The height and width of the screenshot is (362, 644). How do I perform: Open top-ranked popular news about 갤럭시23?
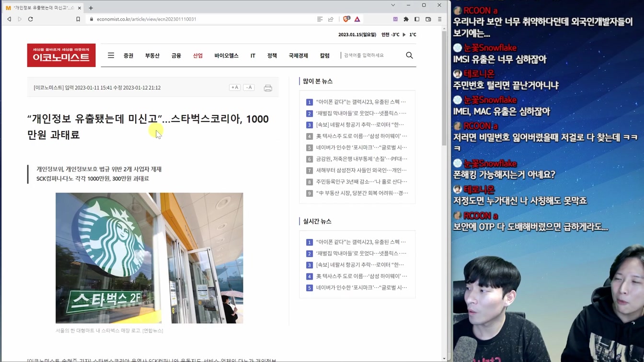(x=361, y=102)
